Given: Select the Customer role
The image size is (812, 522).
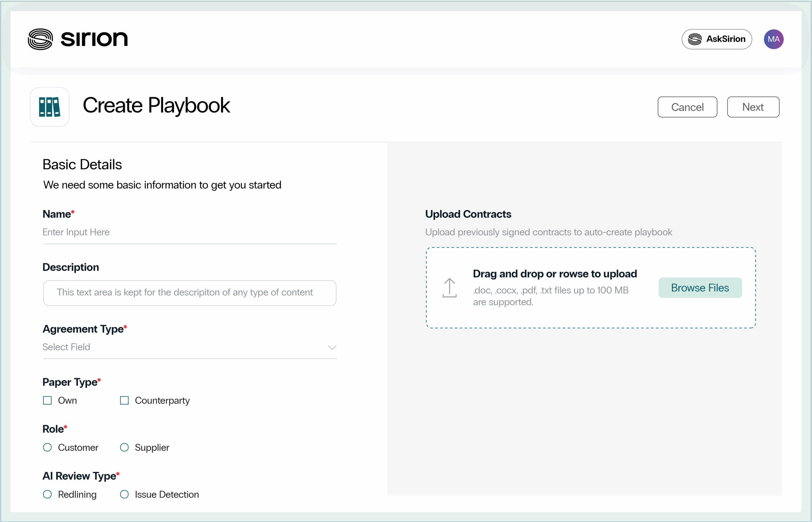Looking at the screenshot, I should pyautogui.click(x=47, y=448).
